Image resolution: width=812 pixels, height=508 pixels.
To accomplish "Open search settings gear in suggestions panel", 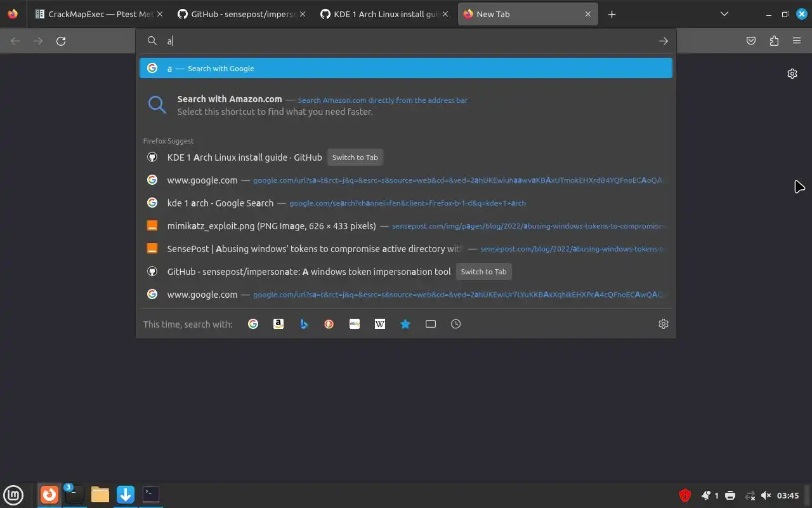I will tap(664, 324).
